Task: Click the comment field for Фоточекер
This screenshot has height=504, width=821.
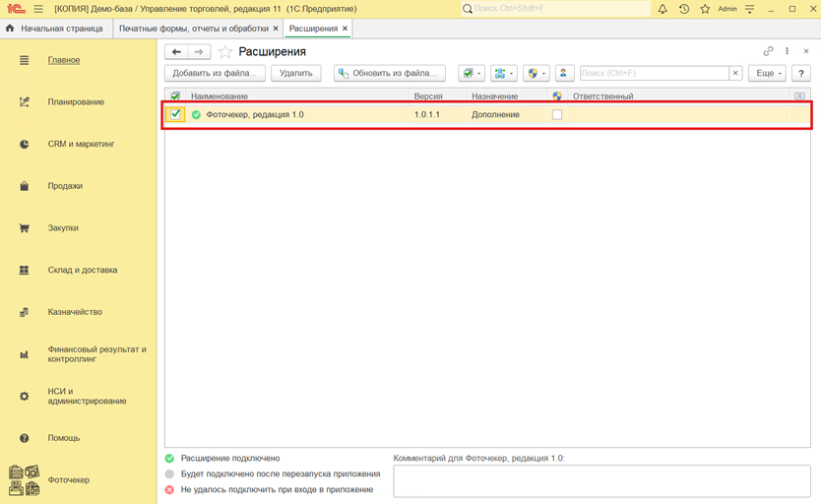Action: (600, 480)
